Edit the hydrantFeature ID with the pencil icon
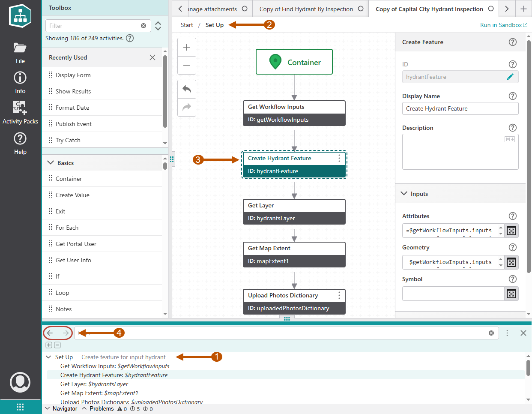532x414 pixels. pyautogui.click(x=510, y=76)
